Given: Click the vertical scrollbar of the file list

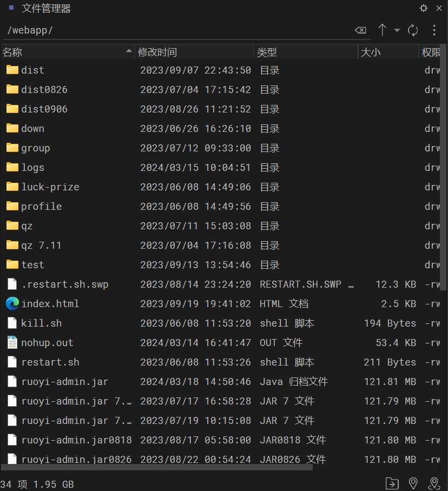Looking at the screenshot, I should click(443, 168).
